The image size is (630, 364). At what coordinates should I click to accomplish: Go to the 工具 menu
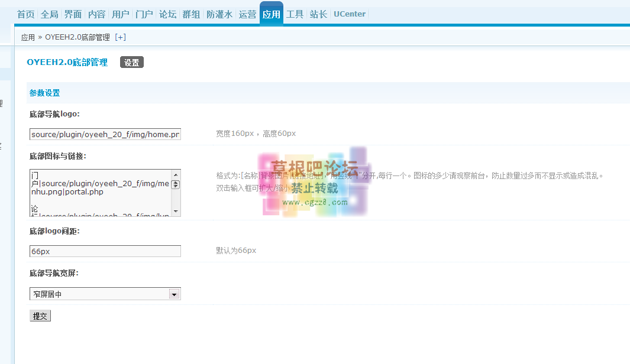click(x=295, y=14)
